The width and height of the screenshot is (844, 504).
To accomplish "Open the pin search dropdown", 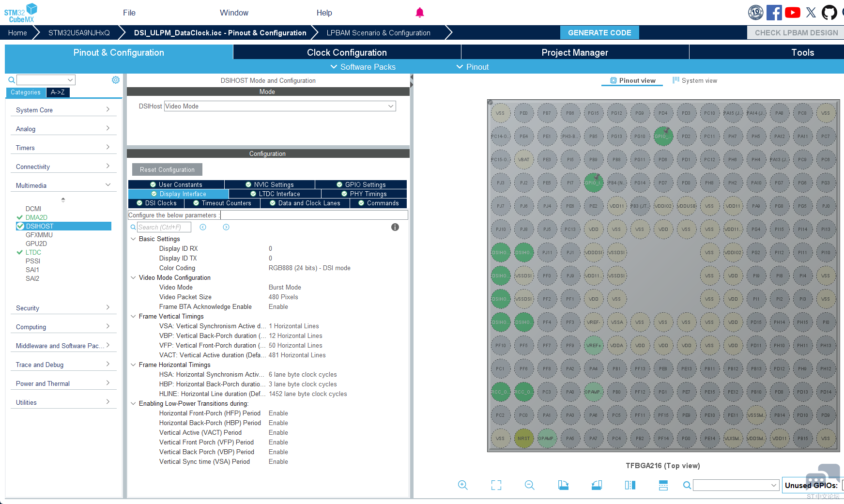I will 736,485.
